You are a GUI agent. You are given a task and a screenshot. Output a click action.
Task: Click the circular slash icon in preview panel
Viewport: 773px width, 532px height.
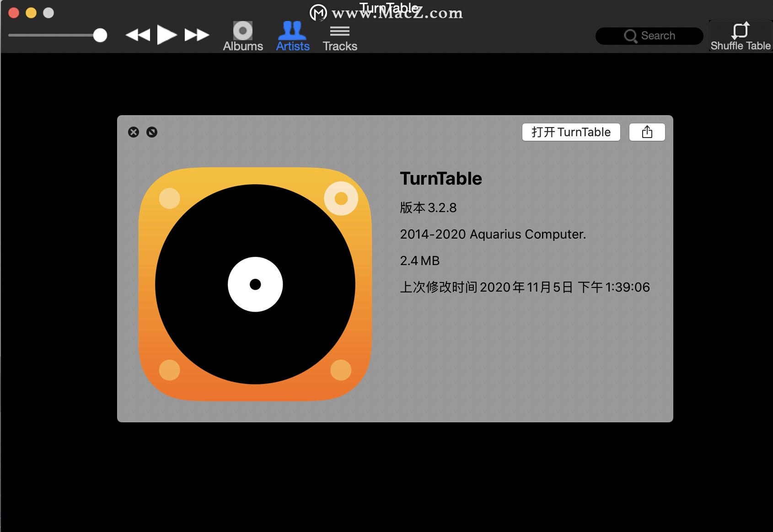[x=152, y=132]
